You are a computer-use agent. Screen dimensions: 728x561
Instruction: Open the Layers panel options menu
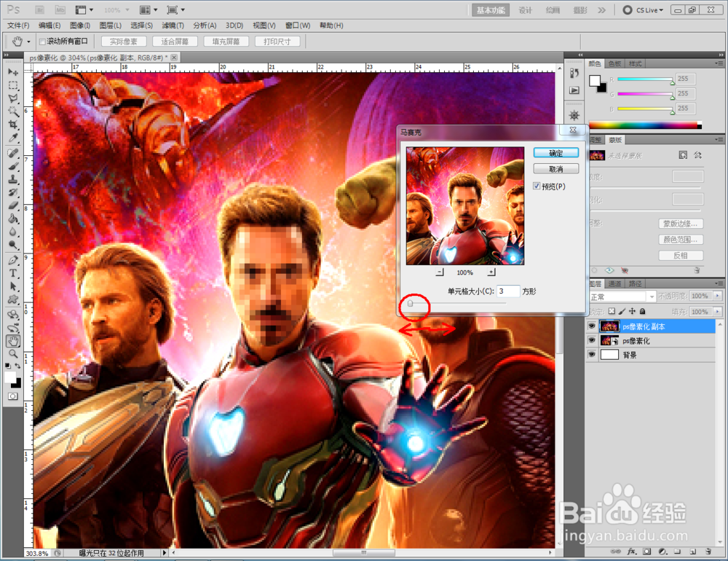[x=719, y=283]
